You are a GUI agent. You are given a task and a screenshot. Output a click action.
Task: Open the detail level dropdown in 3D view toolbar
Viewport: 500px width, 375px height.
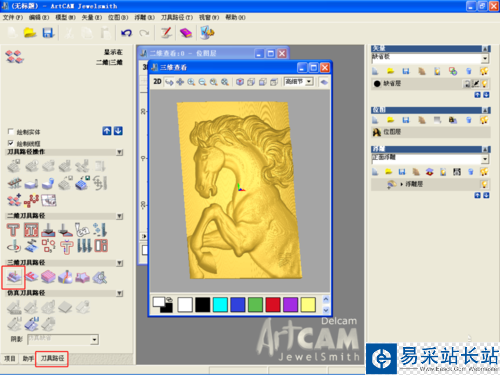click(309, 82)
